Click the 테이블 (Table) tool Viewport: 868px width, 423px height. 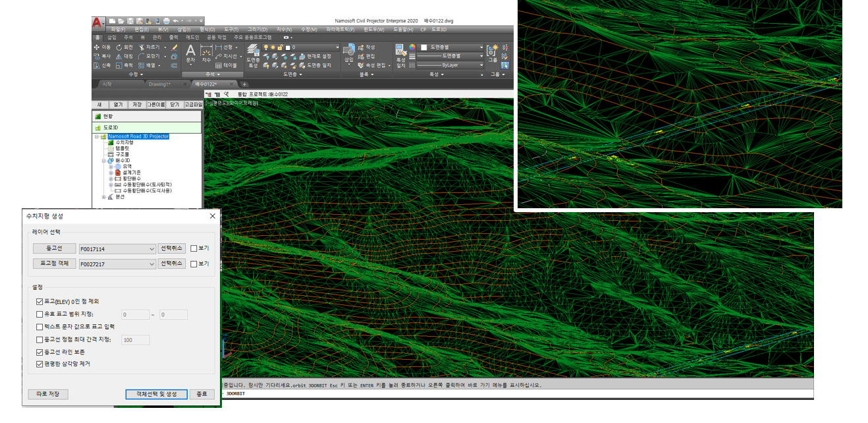click(x=227, y=66)
